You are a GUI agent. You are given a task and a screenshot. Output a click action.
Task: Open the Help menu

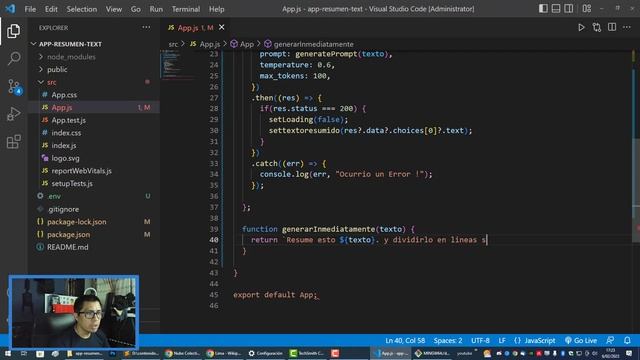pos(216,9)
